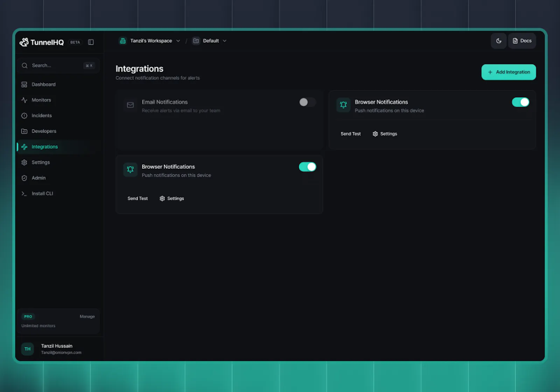This screenshot has height=392, width=560.
Task: Click the Default project folder icon
Action: [x=196, y=41]
